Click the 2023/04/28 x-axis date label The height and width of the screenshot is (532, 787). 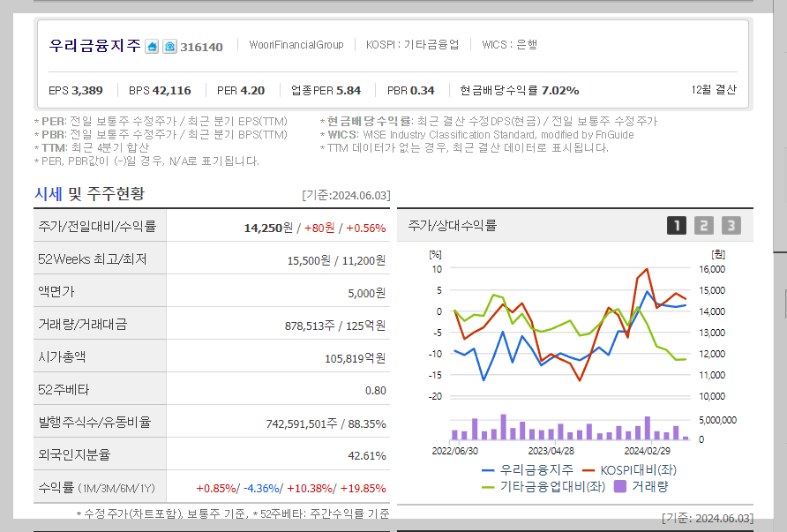click(x=551, y=451)
